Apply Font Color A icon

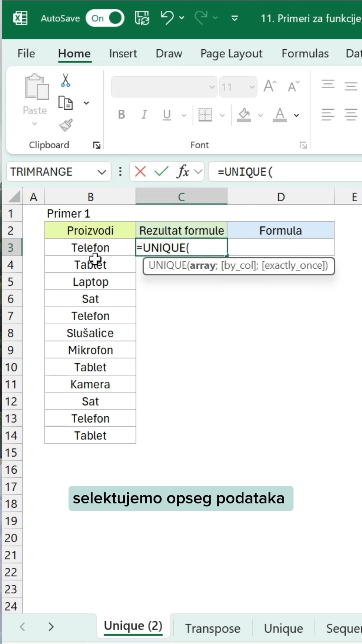click(280, 115)
